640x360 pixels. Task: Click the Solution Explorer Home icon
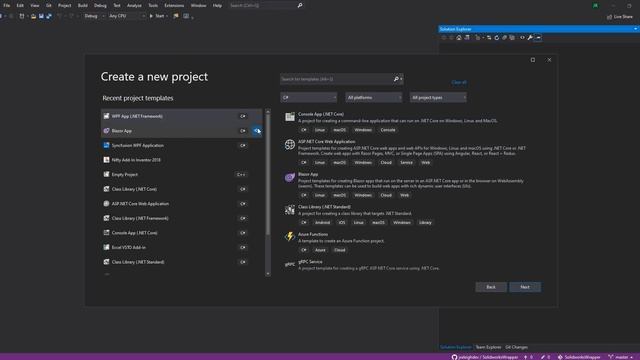tap(459, 38)
